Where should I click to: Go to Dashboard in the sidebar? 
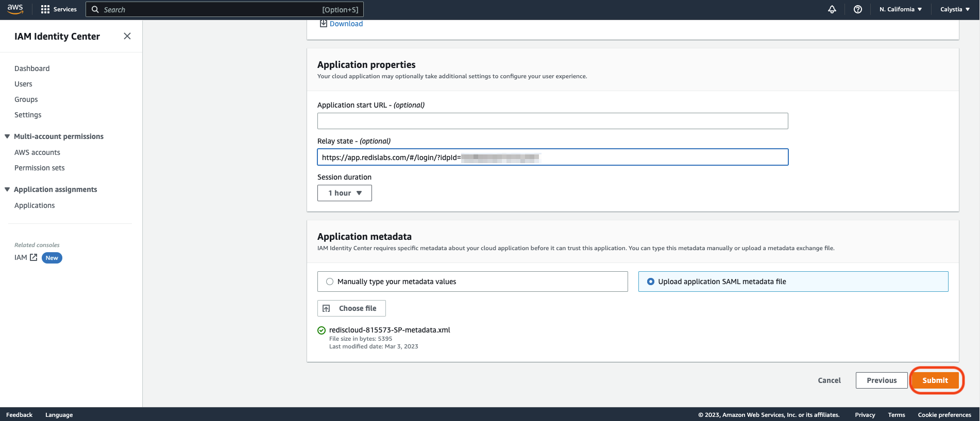click(32, 68)
